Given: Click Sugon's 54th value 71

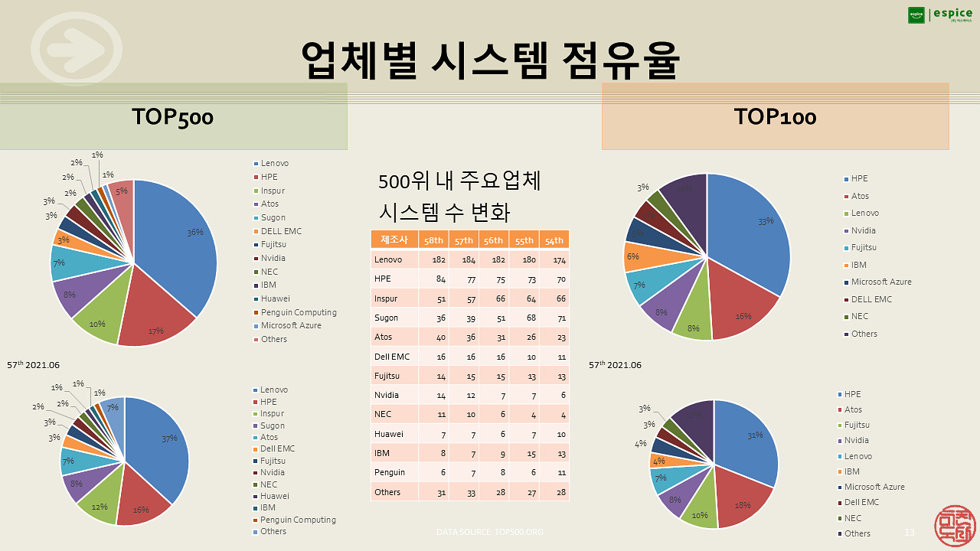Looking at the screenshot, I should pyautogui.click(x=562, y=318).
